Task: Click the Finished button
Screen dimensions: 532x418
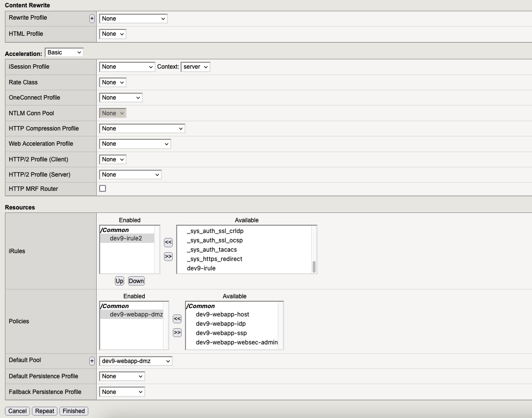Action: coord(74,411)
